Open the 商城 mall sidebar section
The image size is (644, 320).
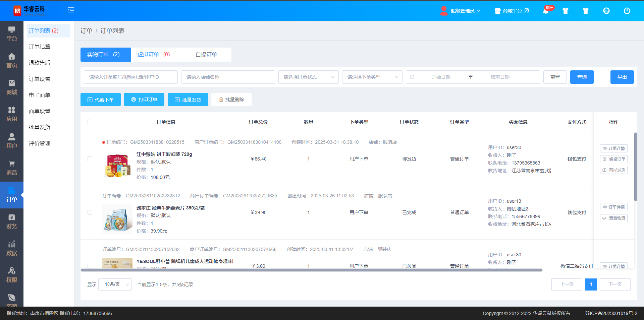pyautogui.click(x=12, y=88)
